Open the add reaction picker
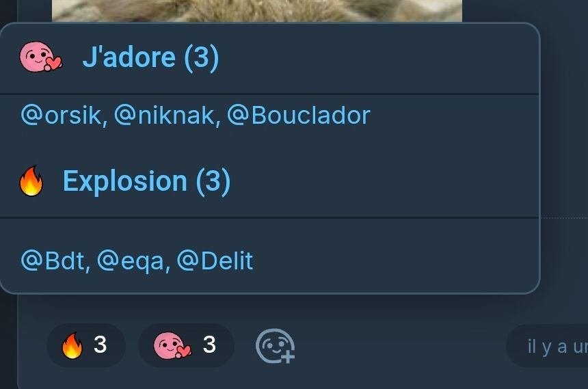The width and height of the screenshot is (588, 389). [275, 346]
